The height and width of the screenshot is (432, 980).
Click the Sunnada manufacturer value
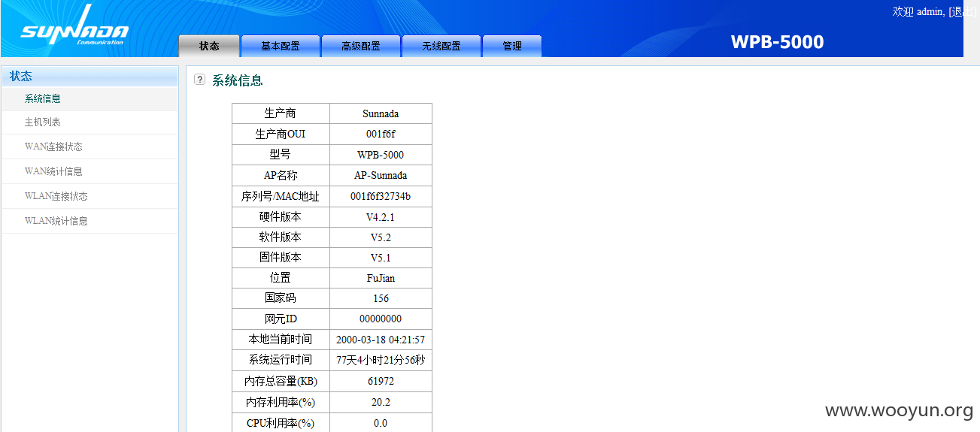(x=381, y=113)
